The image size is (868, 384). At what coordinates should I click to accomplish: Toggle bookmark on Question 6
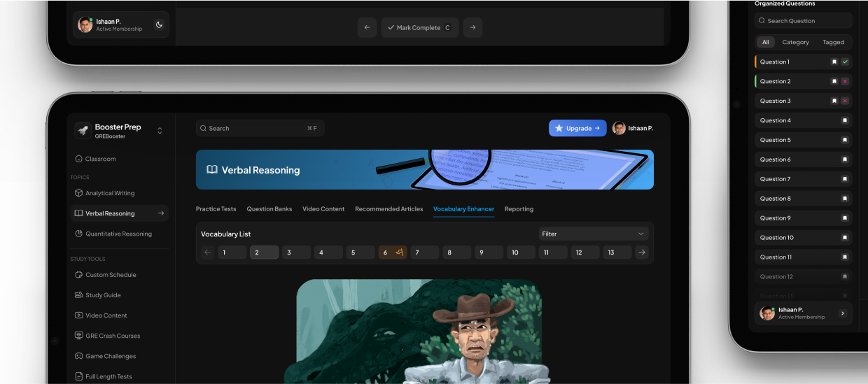pos(845,159)
